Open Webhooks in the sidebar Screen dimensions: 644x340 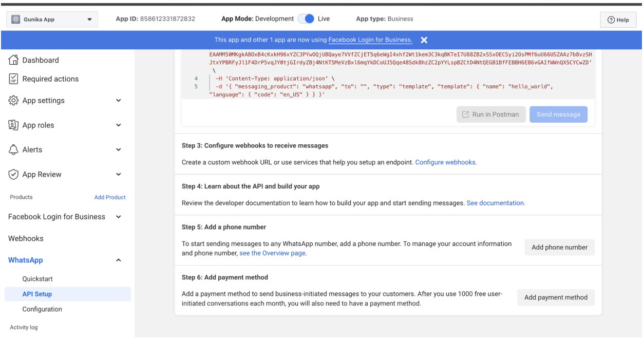tap(26, 238)
